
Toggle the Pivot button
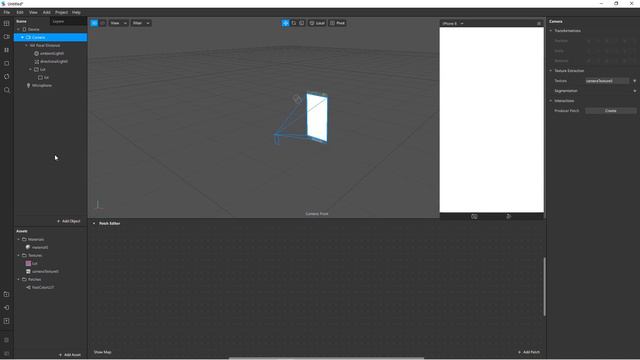coord(338,23)
